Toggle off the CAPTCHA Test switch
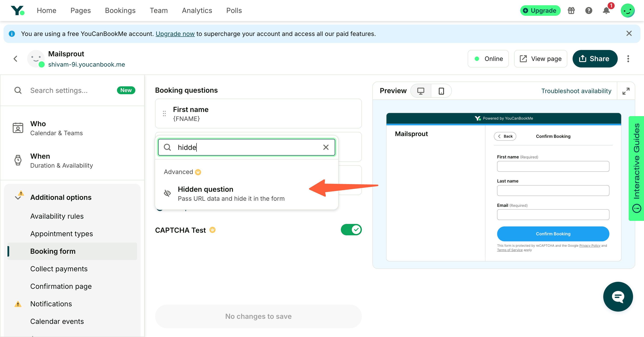 [351, 230]
